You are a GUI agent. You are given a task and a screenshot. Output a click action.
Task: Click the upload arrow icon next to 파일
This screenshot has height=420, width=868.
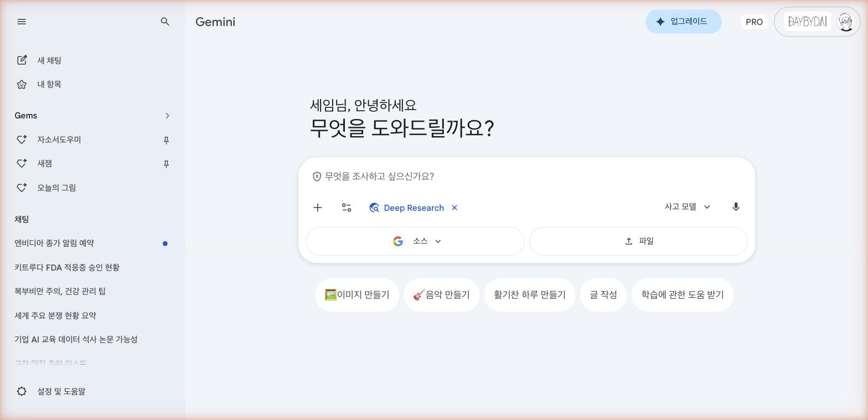tap(629, 241)
